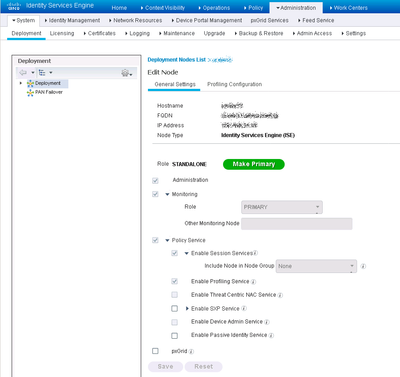Screen dimensions: 400x377
Task: Open the Admin Access tab
Action: click(312, 33)
